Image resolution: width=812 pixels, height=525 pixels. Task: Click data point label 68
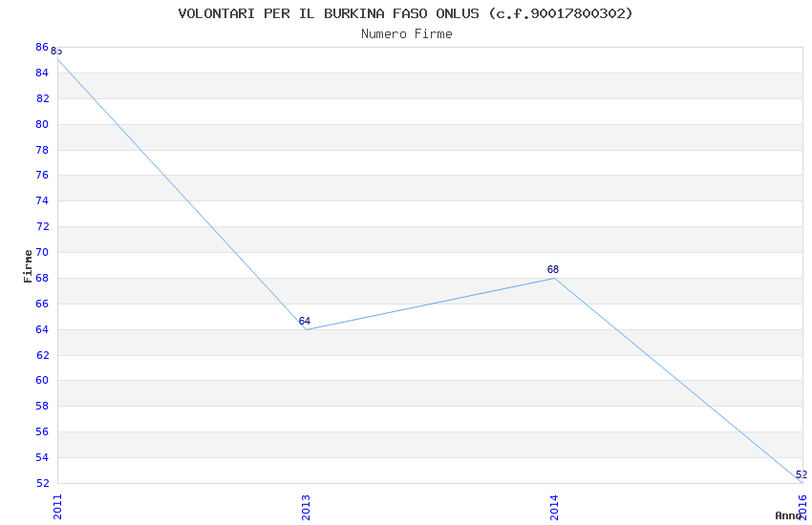[x=553, y=269]
